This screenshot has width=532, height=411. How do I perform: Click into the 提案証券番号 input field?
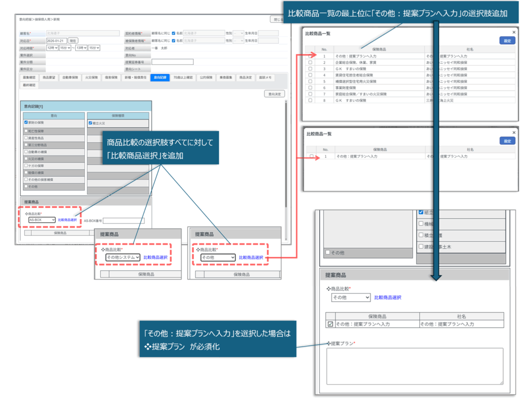pos(172,62)
